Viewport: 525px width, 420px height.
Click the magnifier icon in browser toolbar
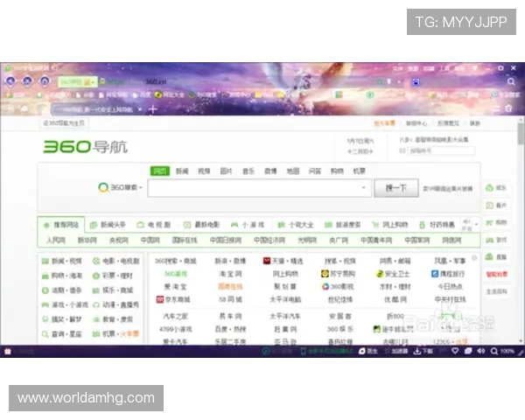point(511,81)
